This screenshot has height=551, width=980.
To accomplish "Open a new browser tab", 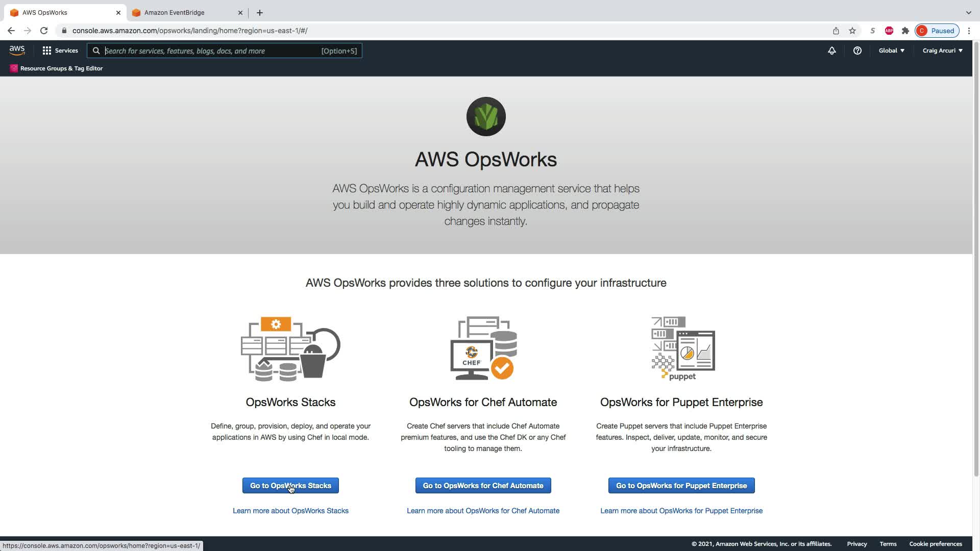I will 259,12.
